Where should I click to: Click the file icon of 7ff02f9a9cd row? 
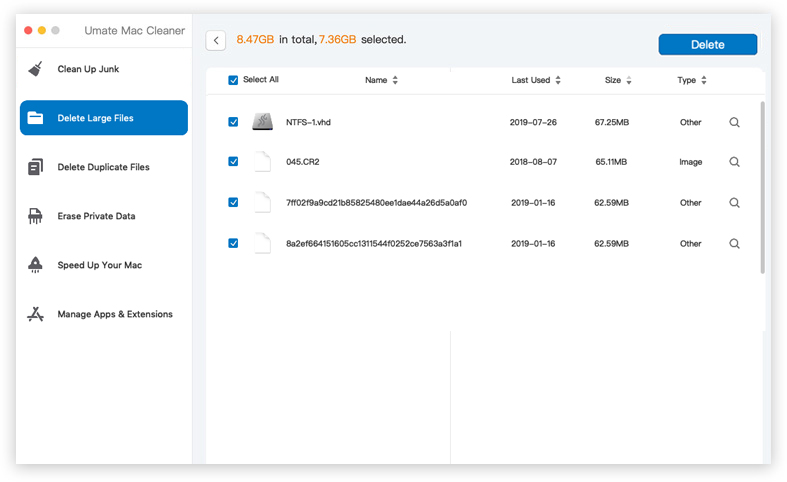(x=263, y=202)
